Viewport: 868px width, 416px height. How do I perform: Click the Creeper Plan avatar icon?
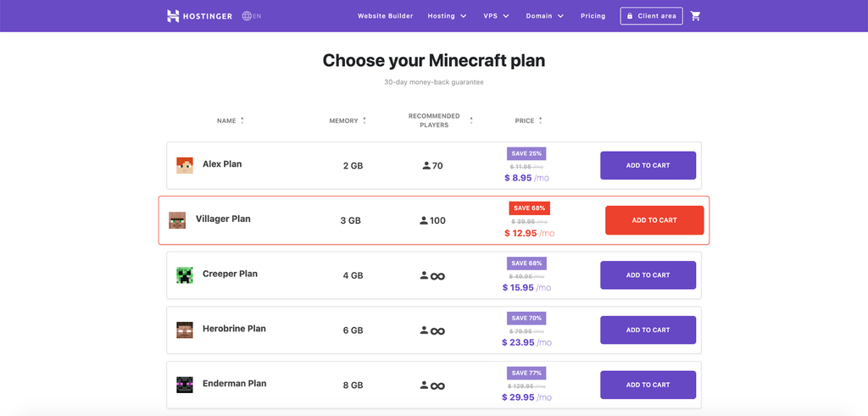pos(185,275)
